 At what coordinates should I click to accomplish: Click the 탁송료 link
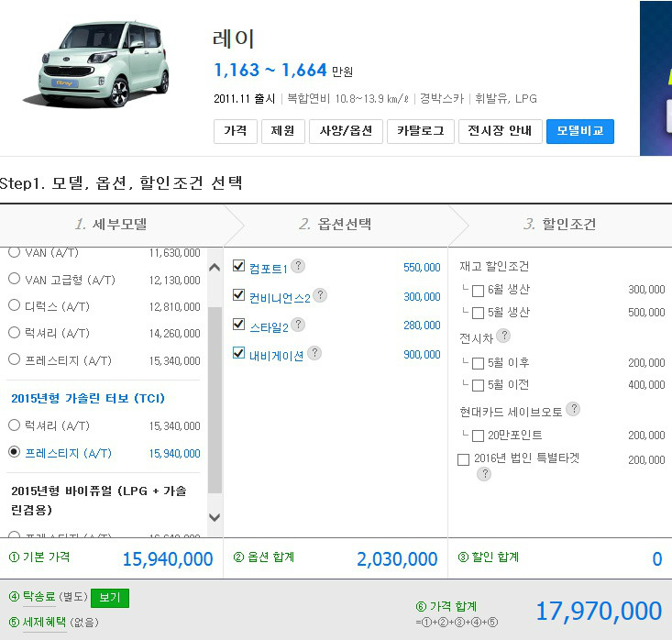pyautogui.click(x=39, y=596)
